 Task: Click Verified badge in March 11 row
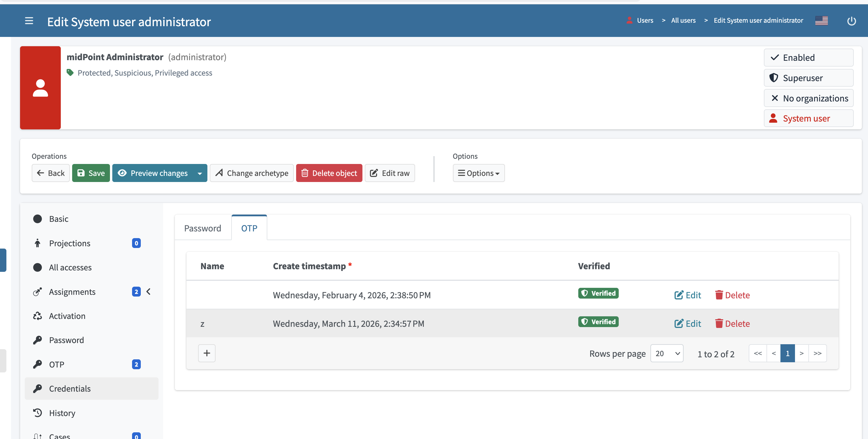[598, 322]
